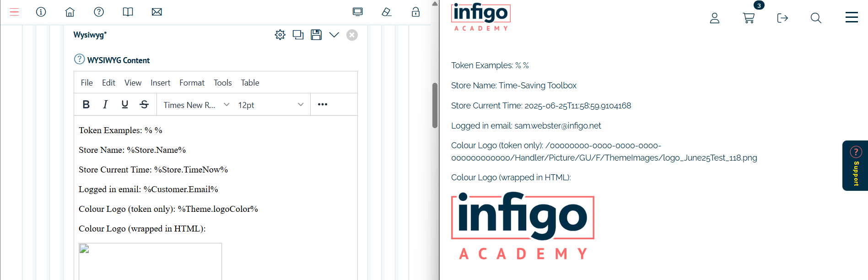
Task: Click the envelope mail icon
Action: click(157, 12)
